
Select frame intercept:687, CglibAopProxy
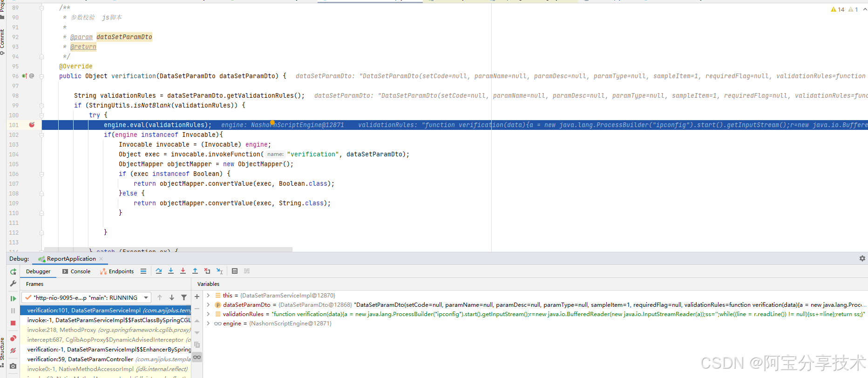pyautogui.click(x=106, y=340)
